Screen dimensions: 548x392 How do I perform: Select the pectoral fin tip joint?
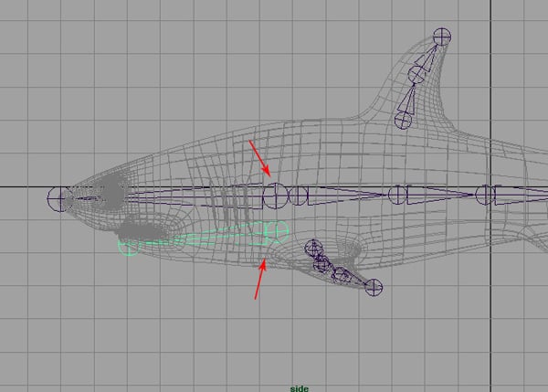374,288
